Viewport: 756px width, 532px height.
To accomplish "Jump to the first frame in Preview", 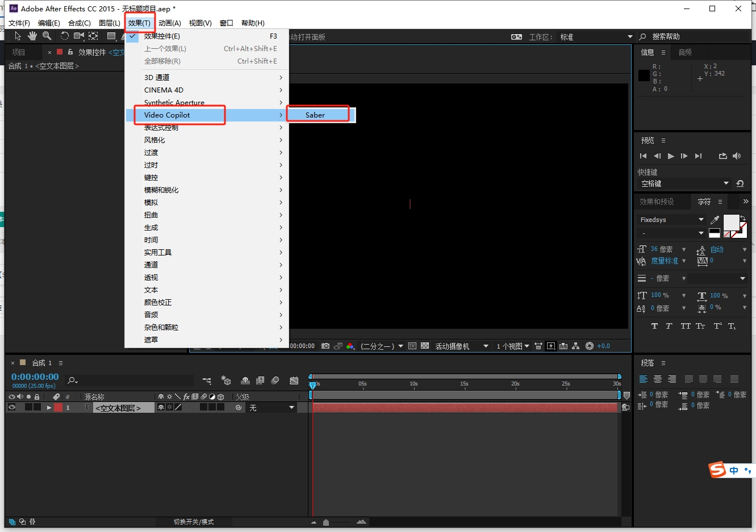I will (x=643, y=156).
